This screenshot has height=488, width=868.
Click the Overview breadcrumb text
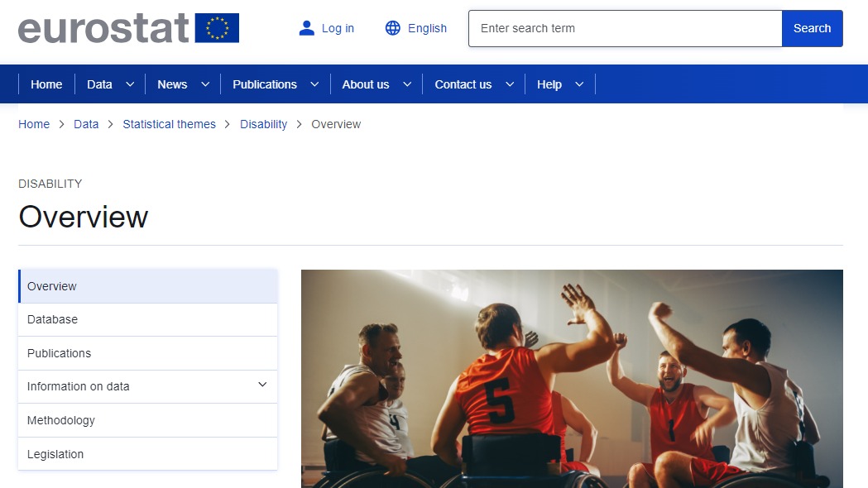point(336,125)
